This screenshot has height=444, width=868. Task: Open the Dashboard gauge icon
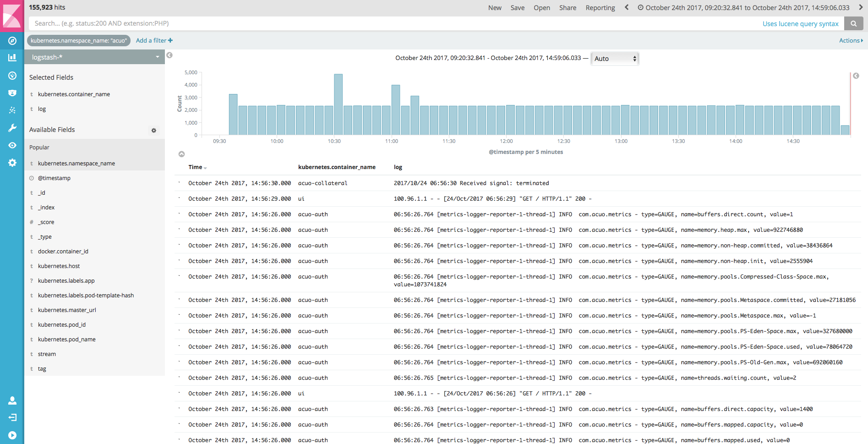coord(12,76)
